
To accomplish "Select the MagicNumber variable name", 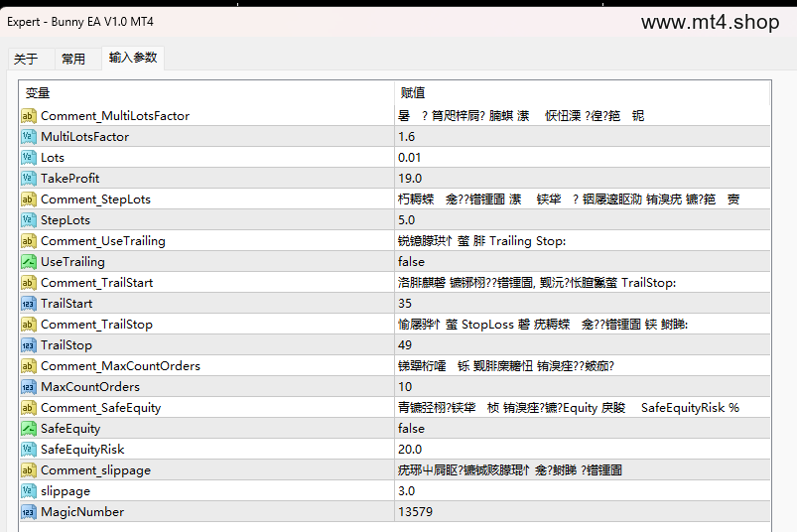I will pos(82,512).
